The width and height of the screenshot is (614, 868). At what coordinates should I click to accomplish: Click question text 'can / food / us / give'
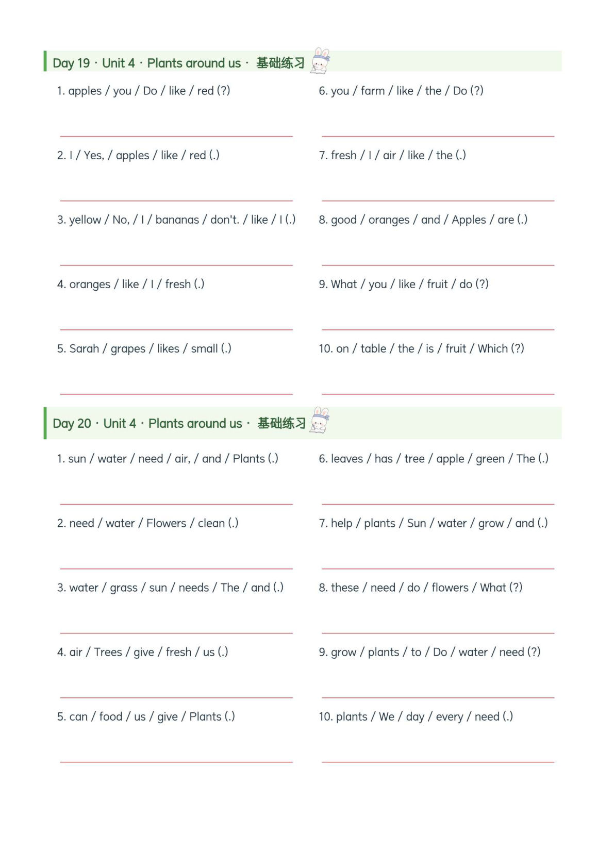point(146,717)
